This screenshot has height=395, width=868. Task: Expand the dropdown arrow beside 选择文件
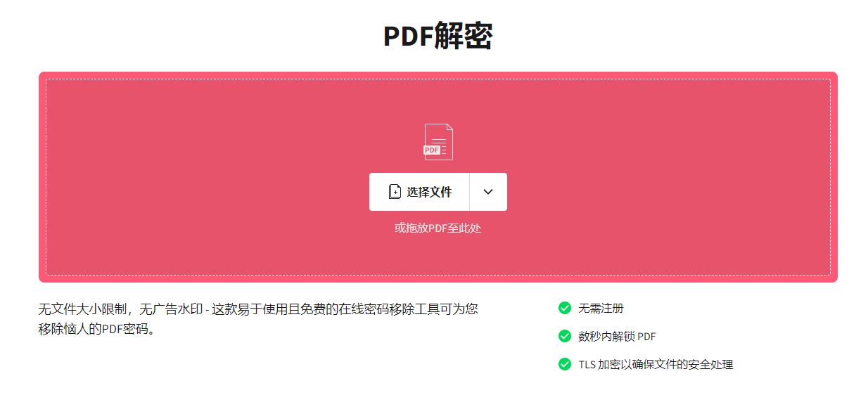pos(488,192)
